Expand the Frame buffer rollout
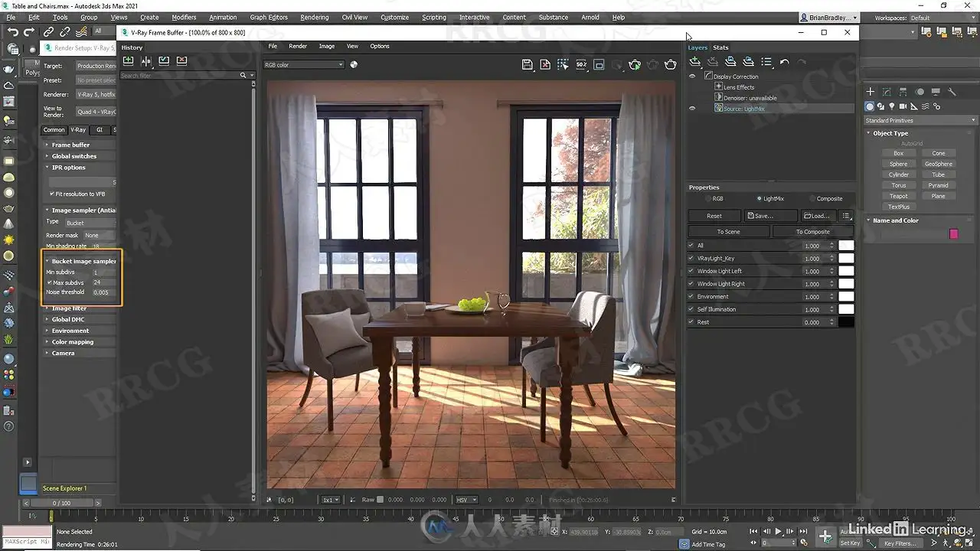 tap(70, 145)
